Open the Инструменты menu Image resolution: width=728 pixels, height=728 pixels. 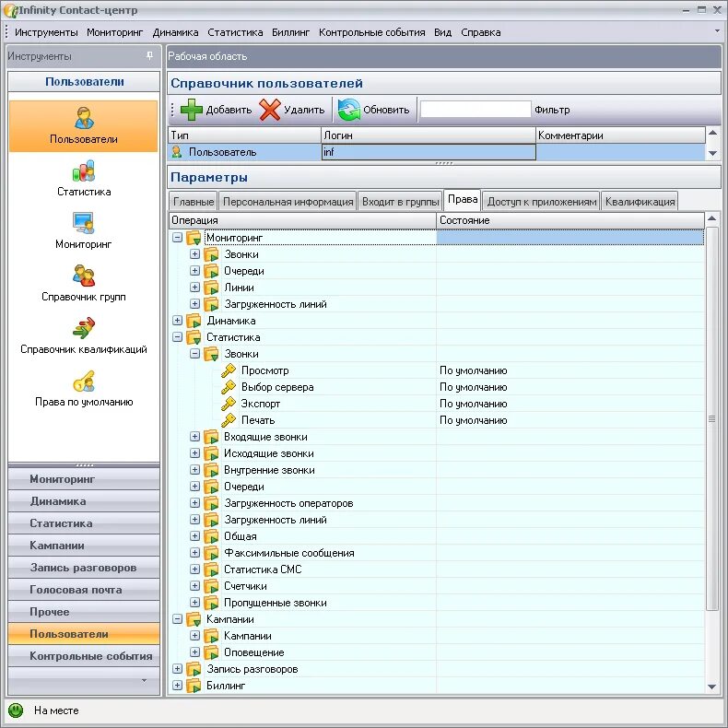tap(46, 32)
